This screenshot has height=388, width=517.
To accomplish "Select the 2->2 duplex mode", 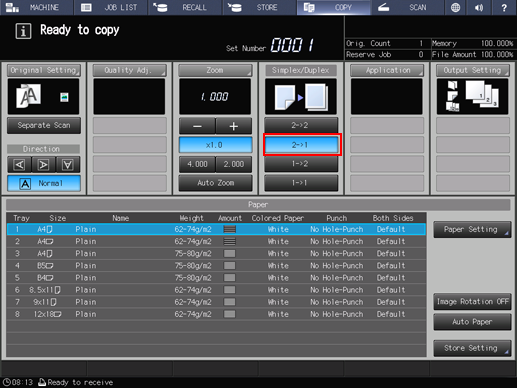I will coord(301,125).
